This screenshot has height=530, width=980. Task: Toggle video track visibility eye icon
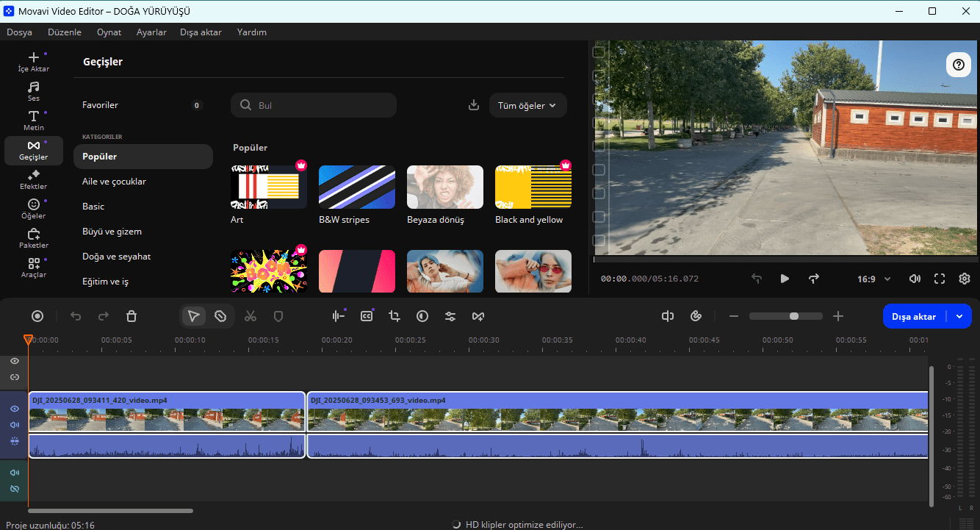14,409
